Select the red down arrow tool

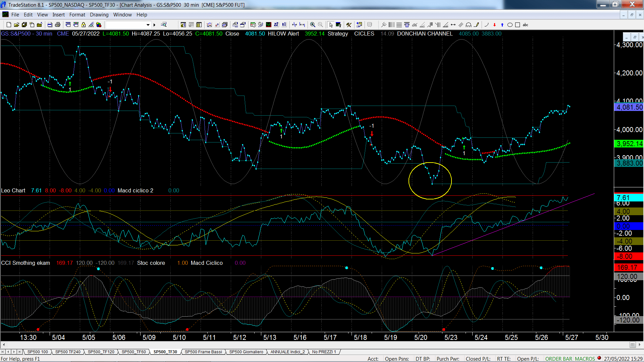coord(494,24)
